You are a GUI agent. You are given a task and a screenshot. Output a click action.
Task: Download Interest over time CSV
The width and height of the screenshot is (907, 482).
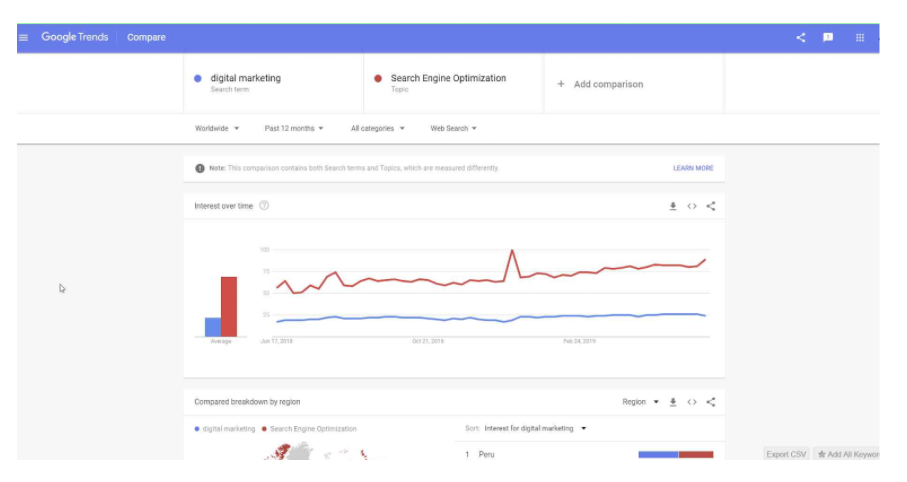click(673, 206)
